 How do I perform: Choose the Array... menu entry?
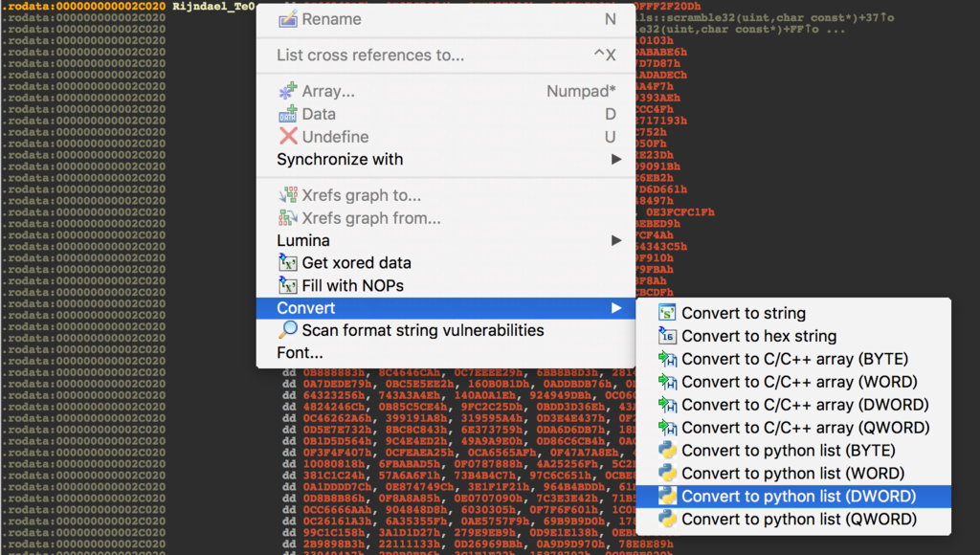446,91
